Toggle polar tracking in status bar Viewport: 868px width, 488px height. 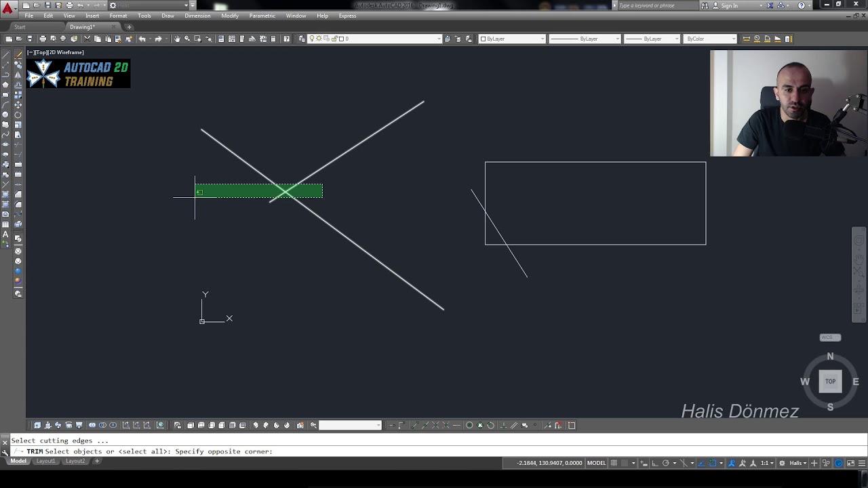(665, 463)
